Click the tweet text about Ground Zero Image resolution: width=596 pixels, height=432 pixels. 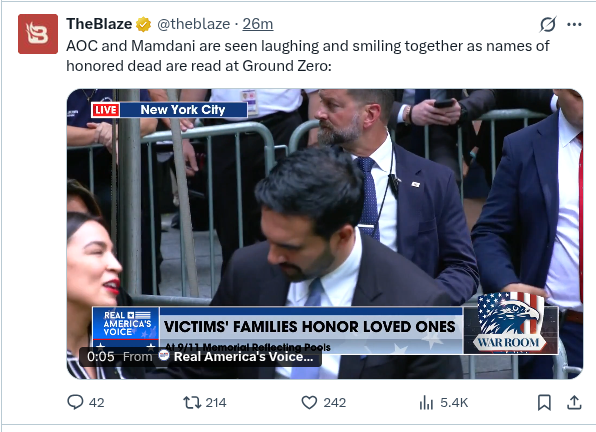(x=308, y=56)
